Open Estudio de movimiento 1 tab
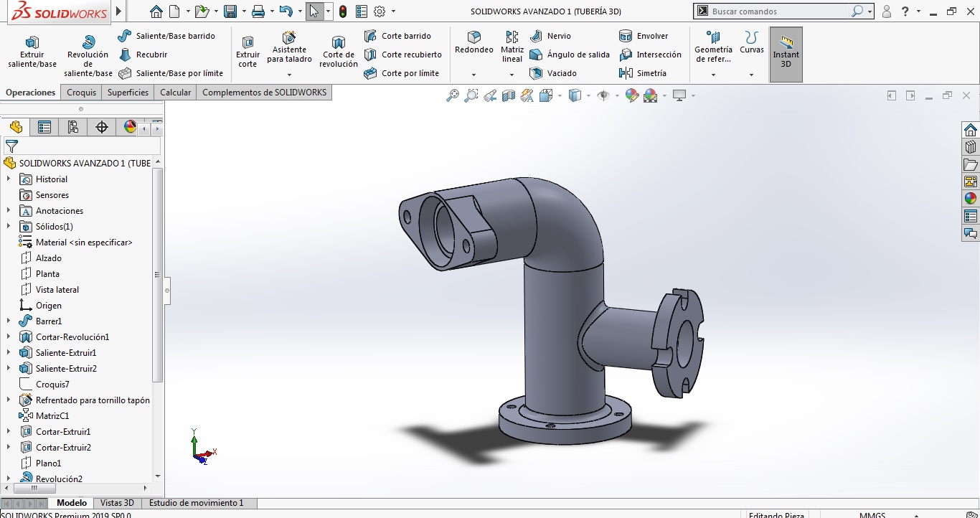Image resolution: width=980 pixels, height=518 pixels. click(197, 503)
